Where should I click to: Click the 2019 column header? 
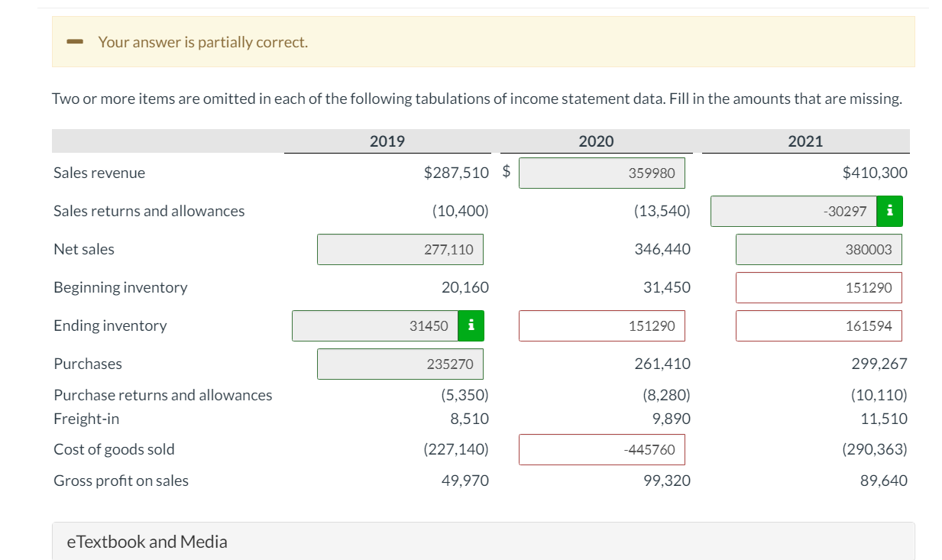(x=387, y=141)
